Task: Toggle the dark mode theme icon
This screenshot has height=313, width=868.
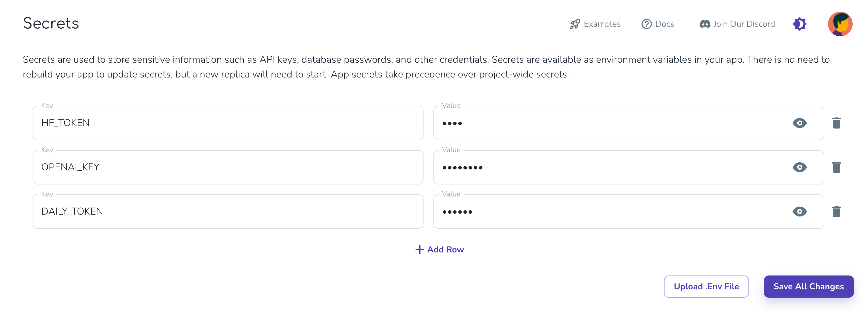Action: pyautogui.click(x=799, y=24)
